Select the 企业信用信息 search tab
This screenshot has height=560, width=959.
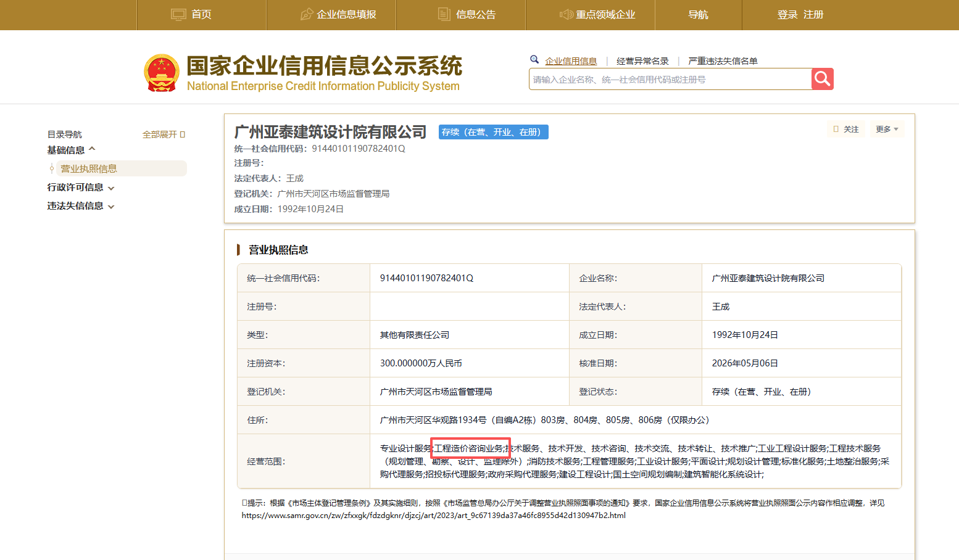(x=571, y=61)
